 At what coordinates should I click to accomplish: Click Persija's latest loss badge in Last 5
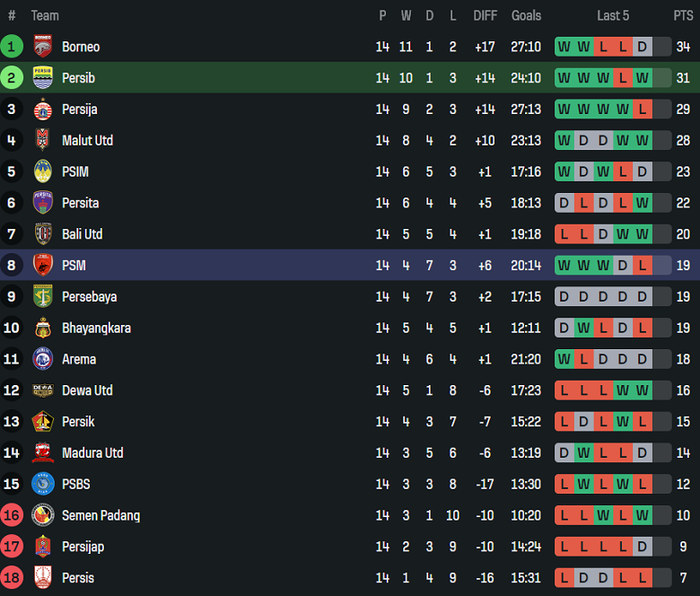pyautogui.click(x=642, y=110)
